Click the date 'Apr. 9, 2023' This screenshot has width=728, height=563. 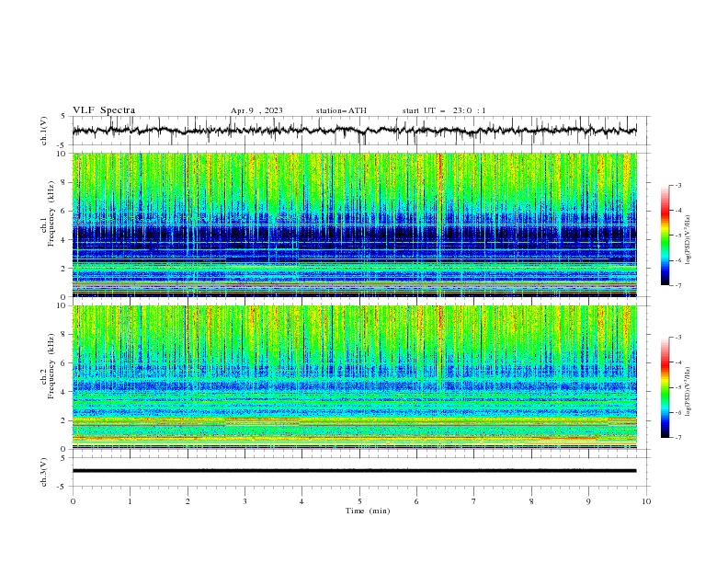pyautogui.click(x=256, y=110)
